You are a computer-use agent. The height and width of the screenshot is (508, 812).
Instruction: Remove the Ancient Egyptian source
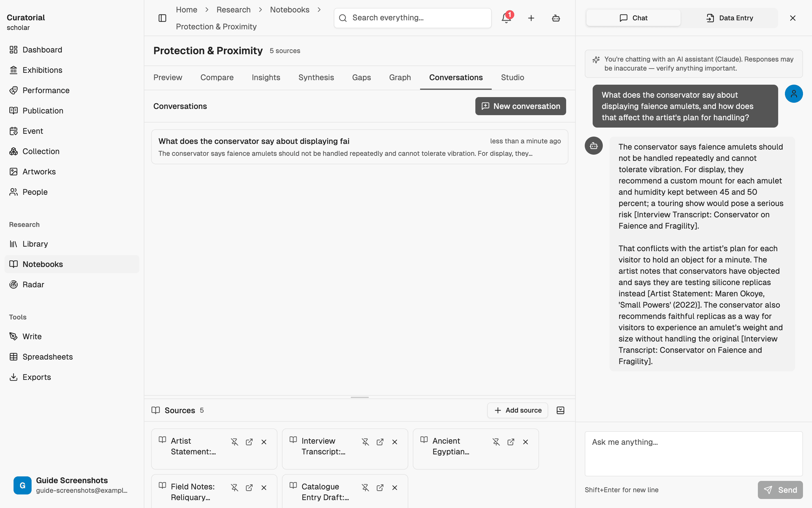coord(526,442)
